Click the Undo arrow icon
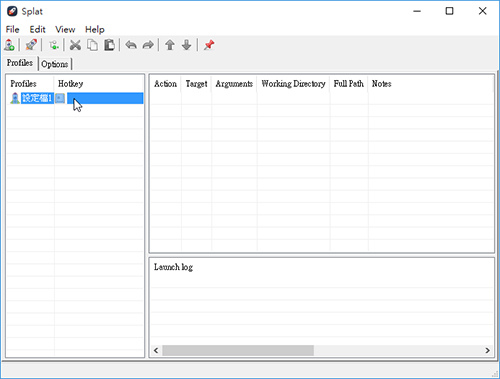The height and width of the screenshot is (379, 500). 131,45
